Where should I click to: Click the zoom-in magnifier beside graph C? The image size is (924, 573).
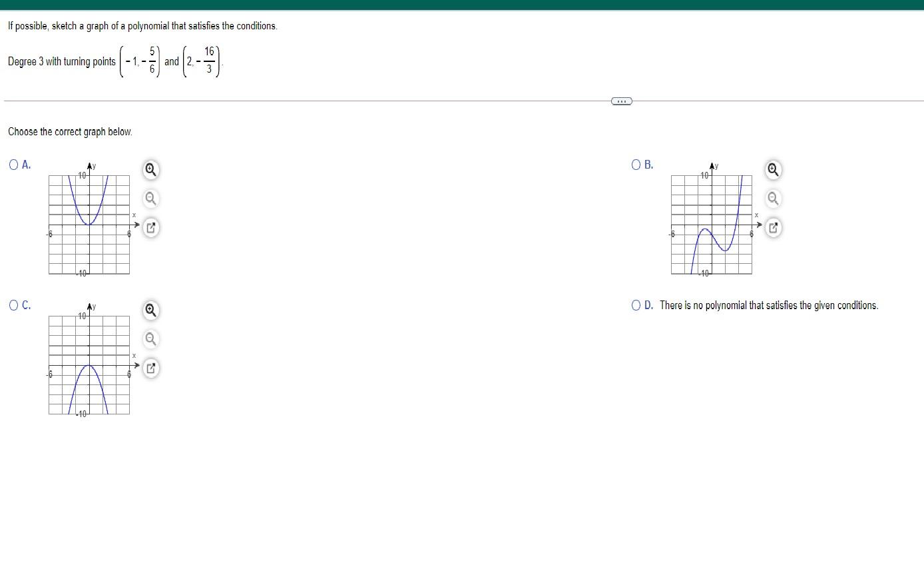point(150,310)
